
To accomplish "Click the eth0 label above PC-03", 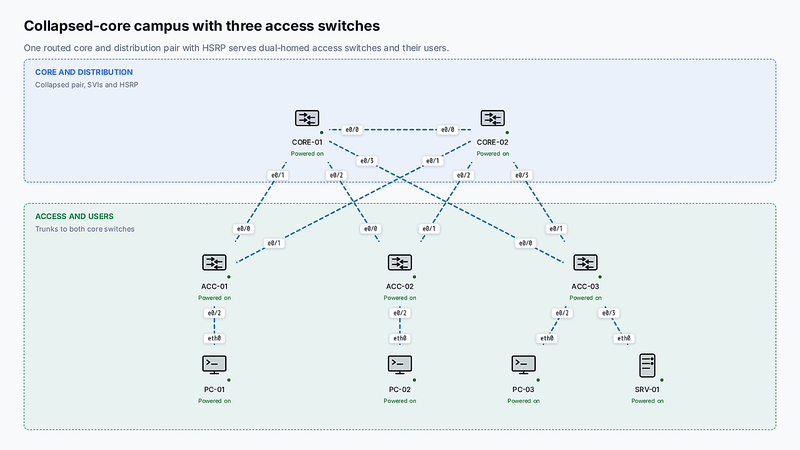I will (x=547, y=338).
